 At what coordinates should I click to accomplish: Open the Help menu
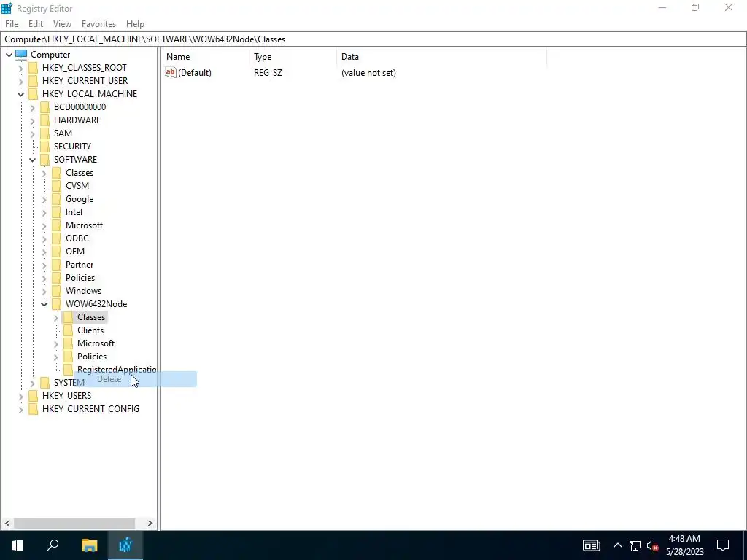135,24
